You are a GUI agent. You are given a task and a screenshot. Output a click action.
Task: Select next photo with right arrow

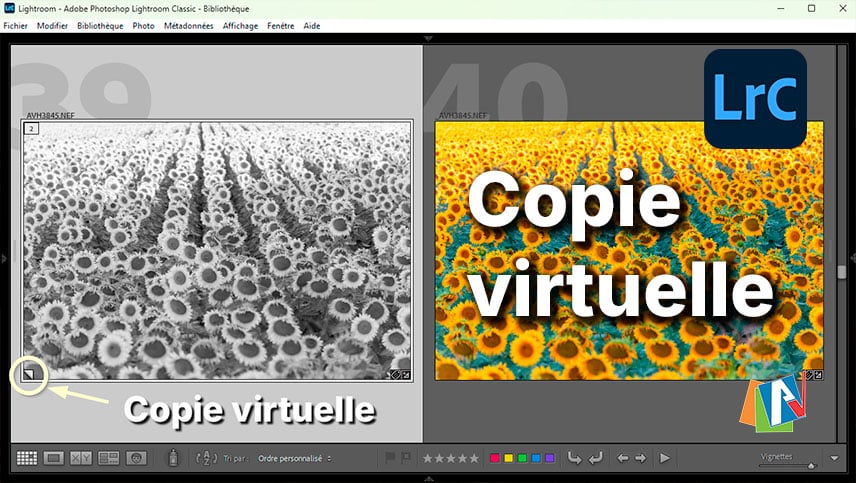click(640, 458)
